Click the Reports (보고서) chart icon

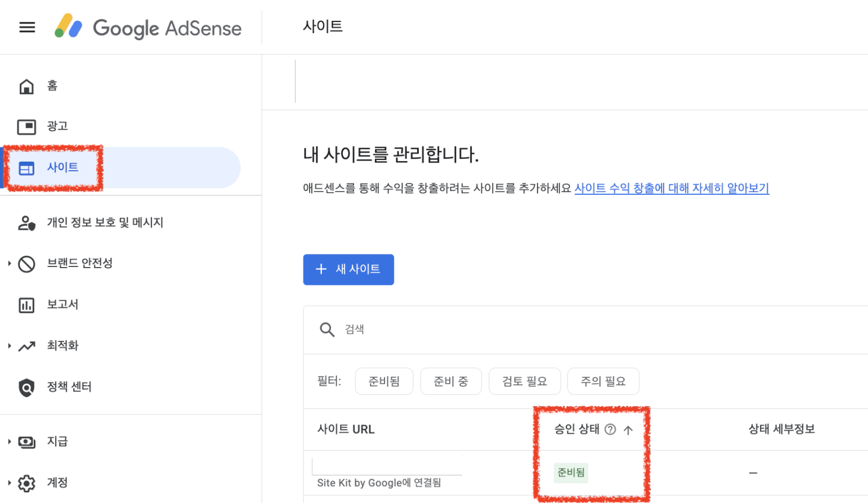tap(26, 305)
